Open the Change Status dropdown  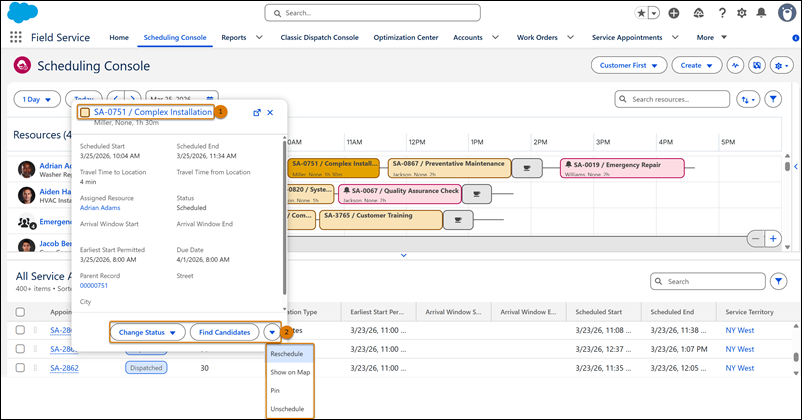tap(147, 332)
